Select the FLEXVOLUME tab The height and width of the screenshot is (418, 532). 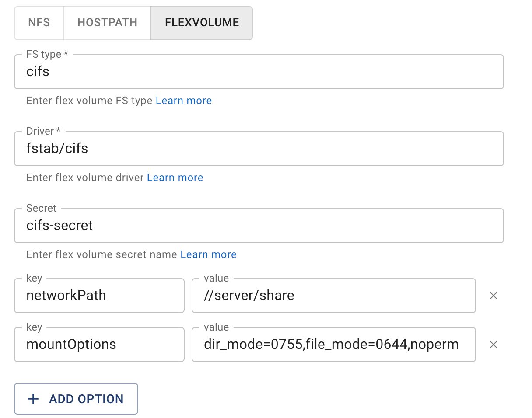(x=202, y=23)
